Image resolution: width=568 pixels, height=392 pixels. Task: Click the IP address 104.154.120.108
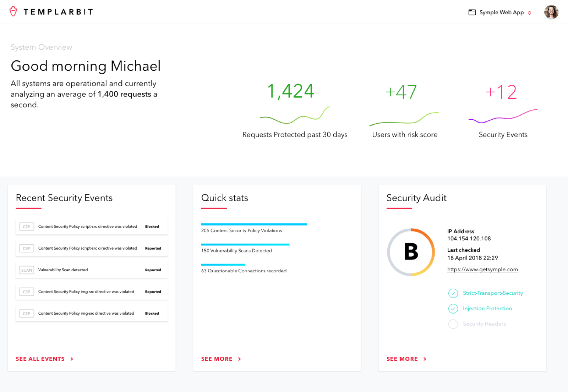pyautogui.click(x=469, y=239)
